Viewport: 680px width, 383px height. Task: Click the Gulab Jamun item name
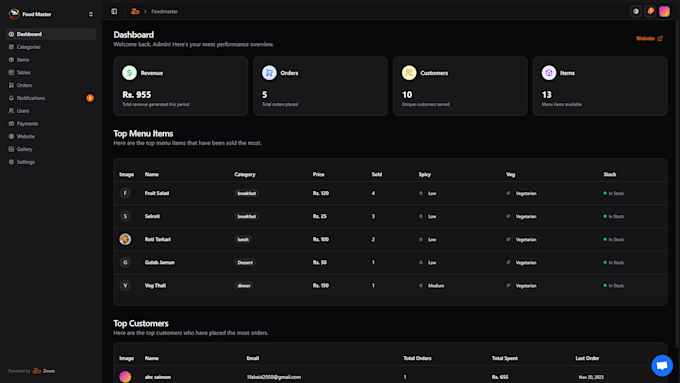pos(160,262)
